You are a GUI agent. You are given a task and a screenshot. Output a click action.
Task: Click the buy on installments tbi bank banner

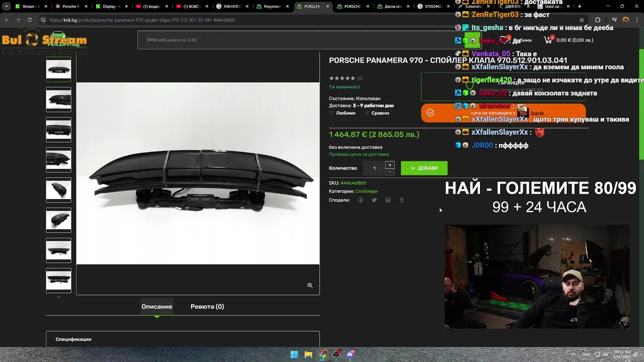(x=503, y=113)
